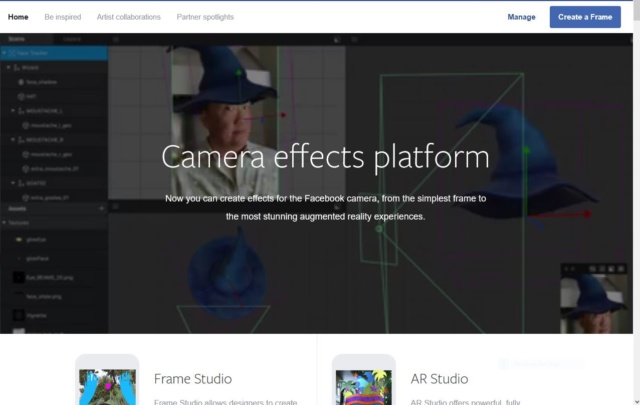640x405 pixels.
Task: Collapse the GOATEE group arrow
Action: 13,183
